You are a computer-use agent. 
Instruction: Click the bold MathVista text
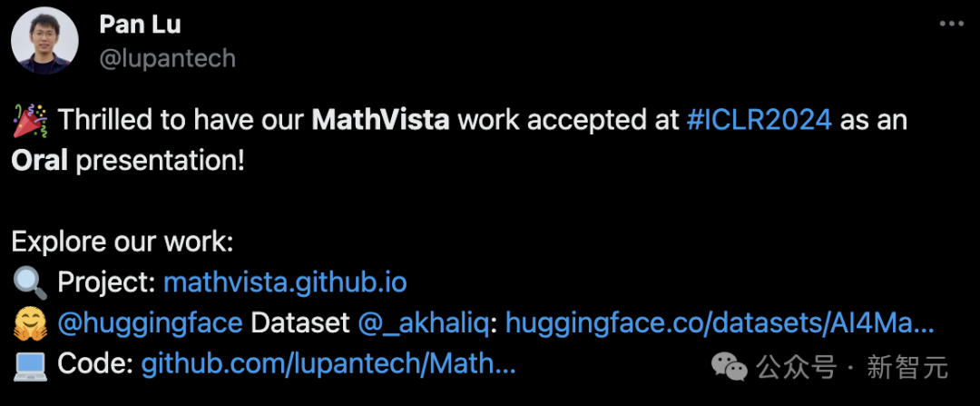coord(380,120)
